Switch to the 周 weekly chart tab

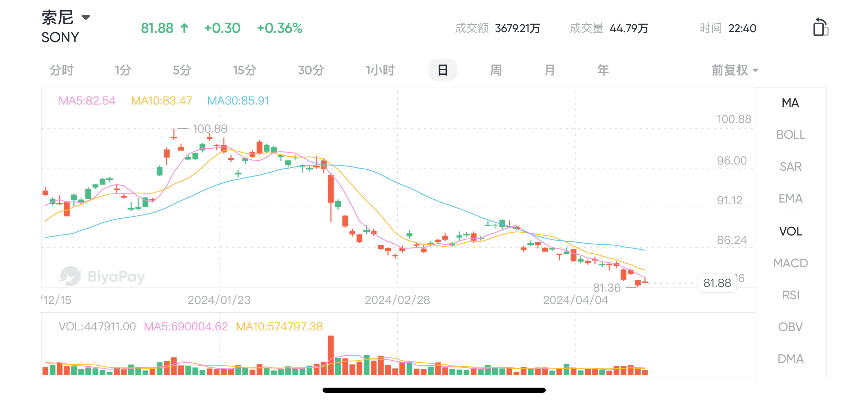tap(496, 70)
